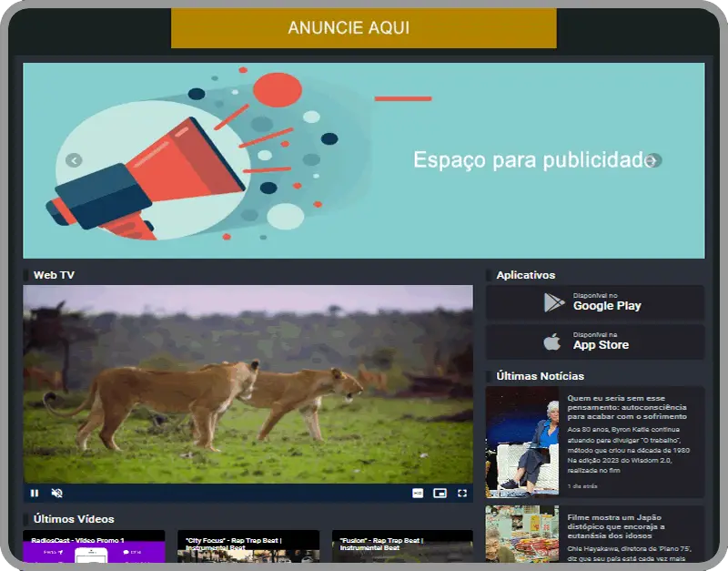Open the Disponível no Google Play button
Screen dimensions: 728x571
coord(595,302)
